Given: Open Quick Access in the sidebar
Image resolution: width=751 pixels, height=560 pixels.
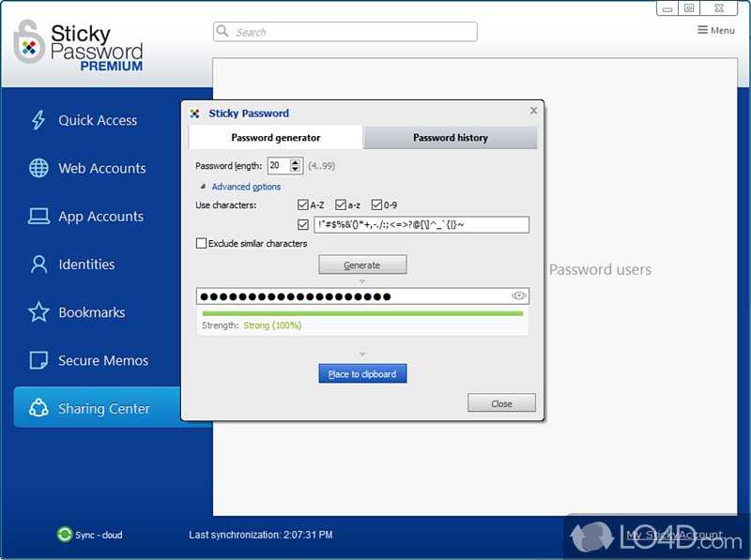Looking at the screenshot, I should [x=98, y=120].
